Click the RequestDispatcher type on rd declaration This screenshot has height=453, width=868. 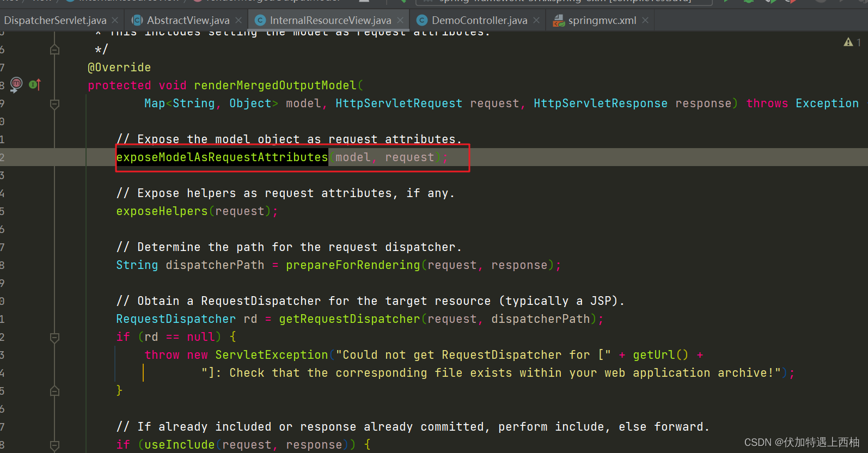pyautogui.click(x=176, y=319)
